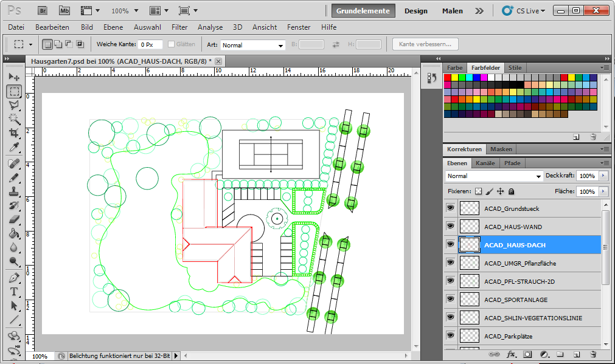Click the Design workspace button

click(x=415, y=11)
